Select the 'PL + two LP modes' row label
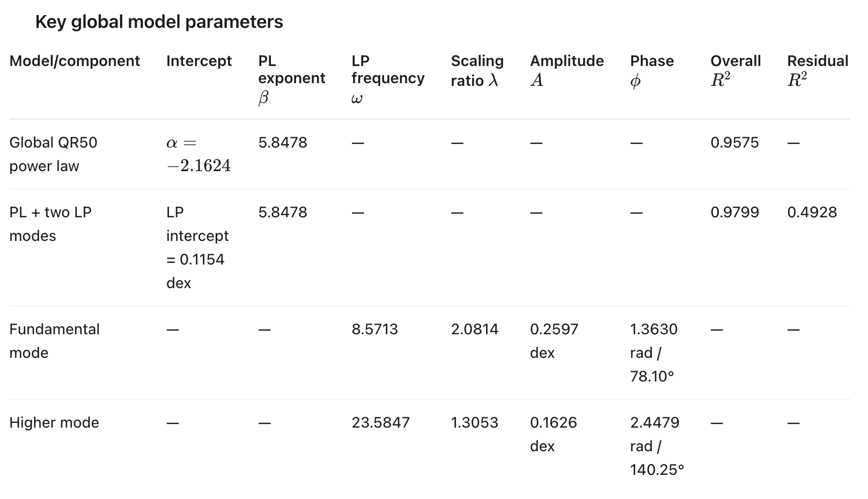 tap(50, 224)
